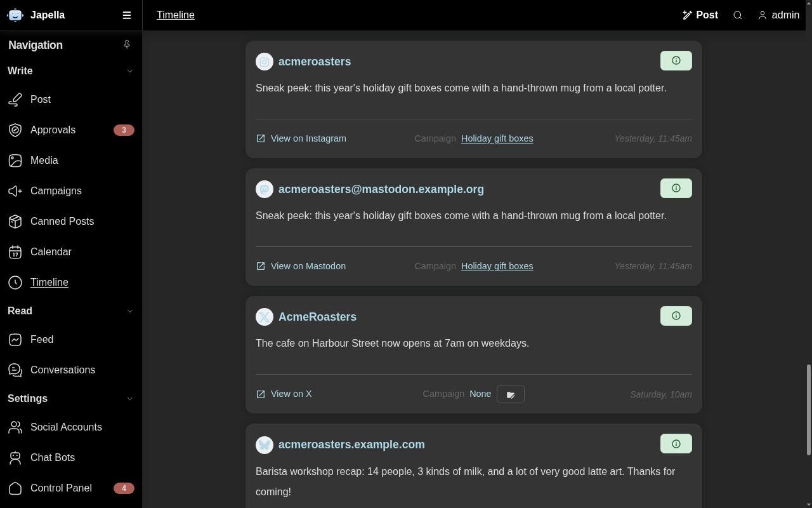Screen dimensions: 812x508
Task: Open the admin user menu
Action: 778,15
